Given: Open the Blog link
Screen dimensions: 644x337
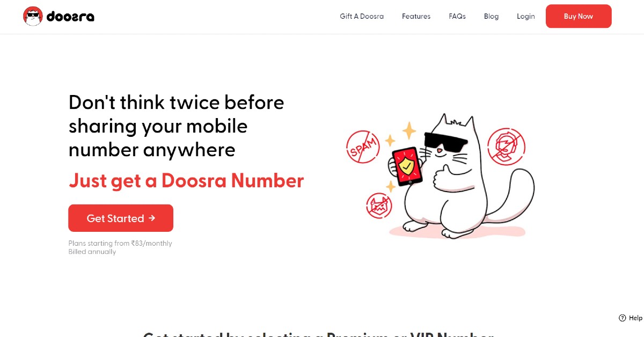Looking at the screenshot, I should [491, 16].
